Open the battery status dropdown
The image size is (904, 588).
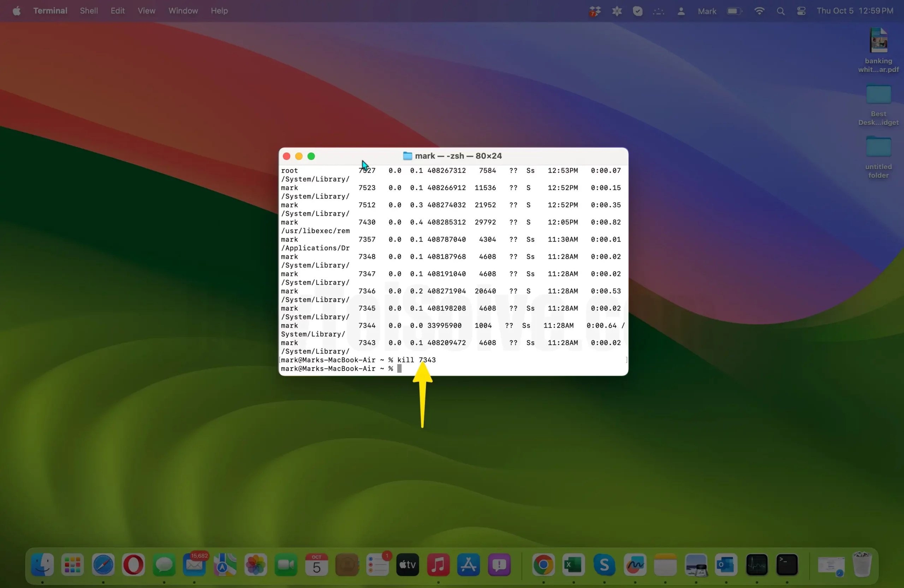(734, 11)
